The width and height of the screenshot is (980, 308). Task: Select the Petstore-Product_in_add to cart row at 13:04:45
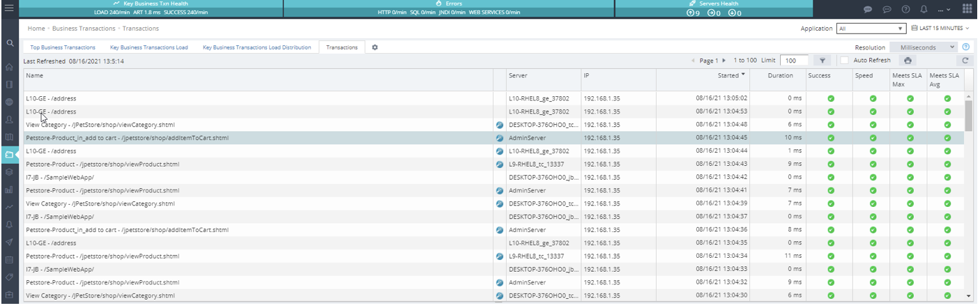click(493, 138)
